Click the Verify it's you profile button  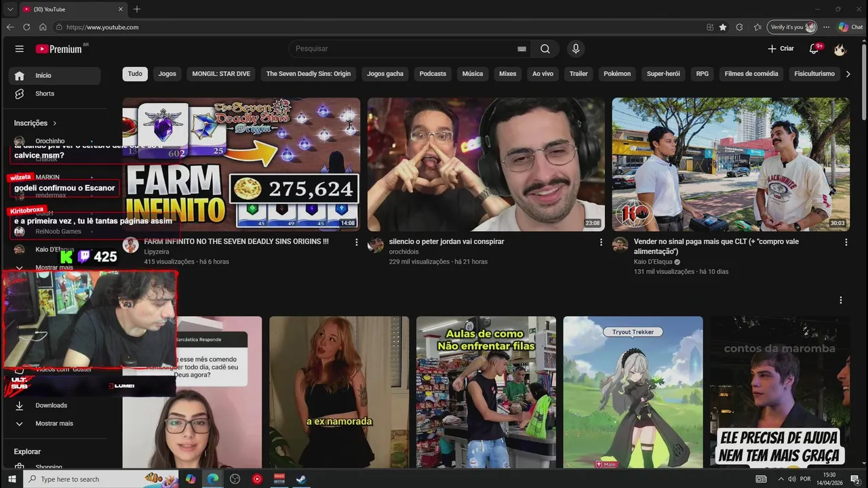point(791,27)
